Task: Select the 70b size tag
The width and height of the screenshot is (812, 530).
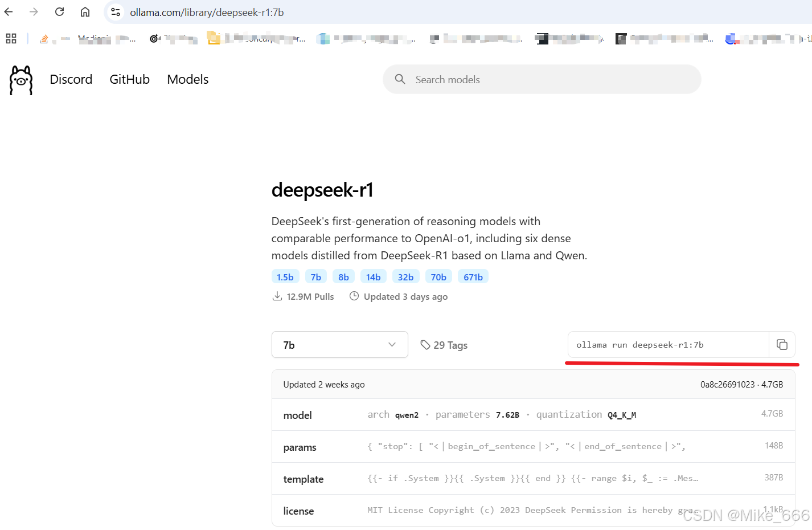Action: (x=438, y=277)
